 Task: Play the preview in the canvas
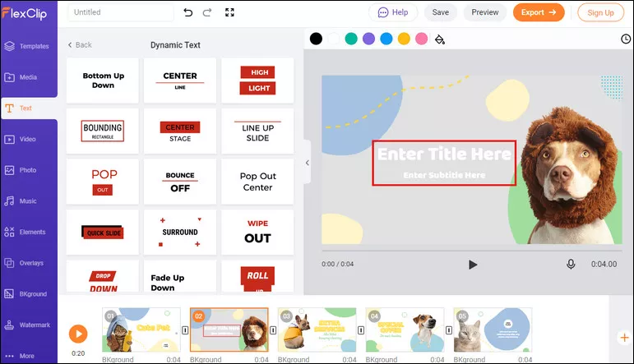point(473,265)
